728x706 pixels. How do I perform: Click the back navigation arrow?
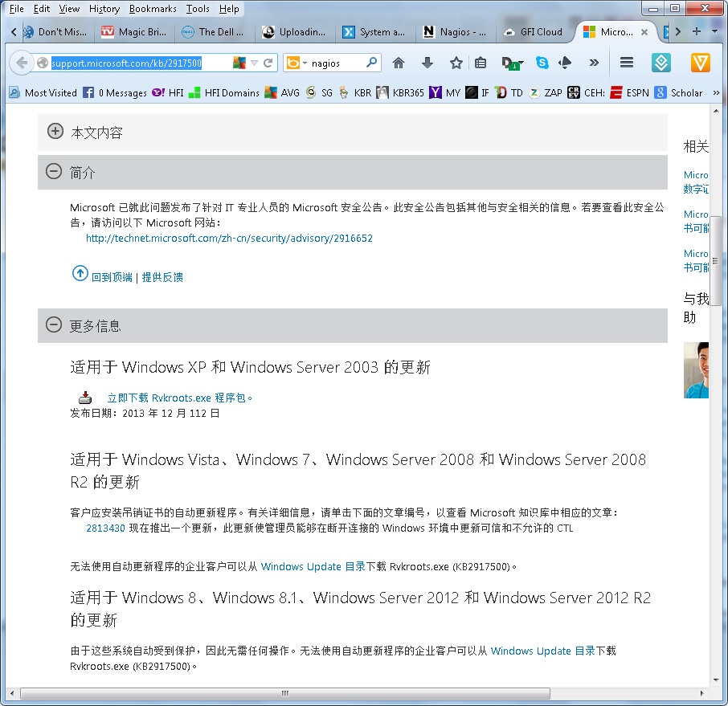[22, 63]
